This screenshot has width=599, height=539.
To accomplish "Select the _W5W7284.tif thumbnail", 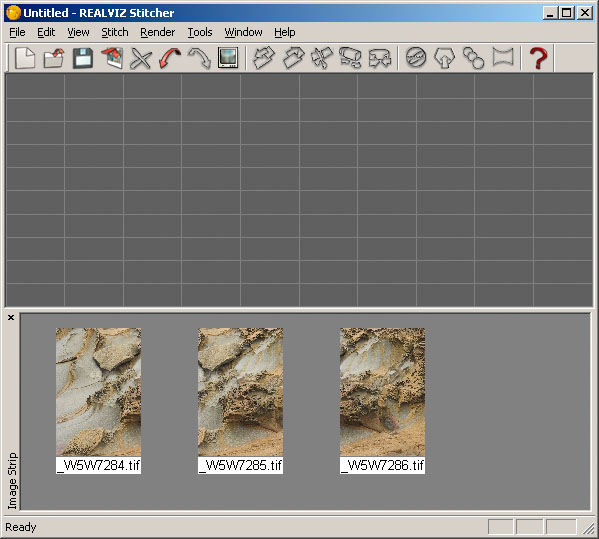I will point(99,401).
